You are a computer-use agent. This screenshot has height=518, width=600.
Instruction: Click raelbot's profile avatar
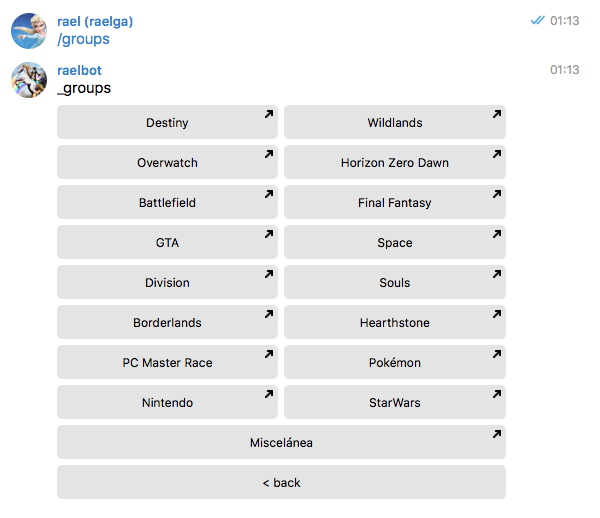pyautogui.click(x=29, y=80)
